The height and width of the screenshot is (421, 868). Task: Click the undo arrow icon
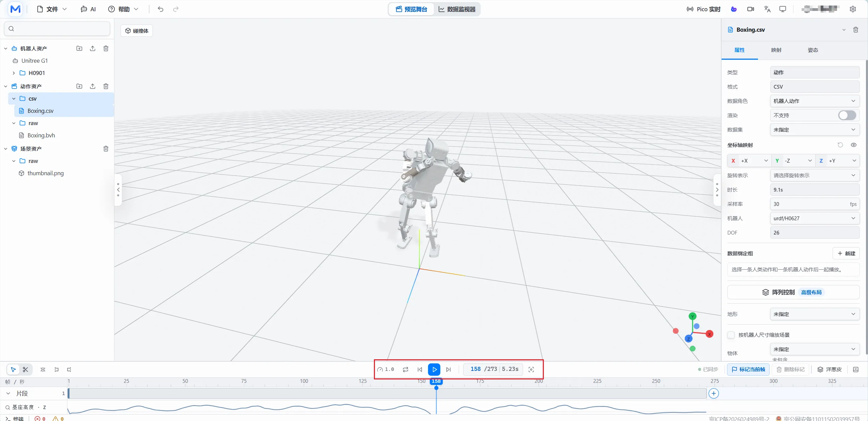click(160, 9)
